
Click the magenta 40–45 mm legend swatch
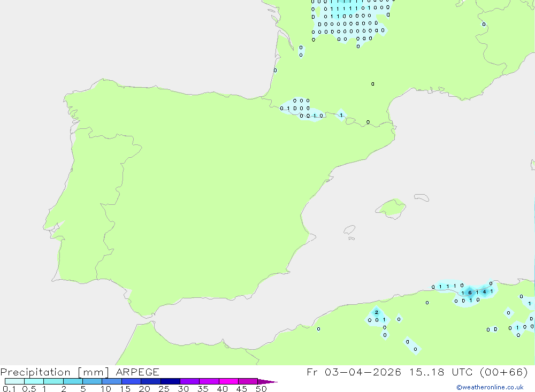(228, 382)
